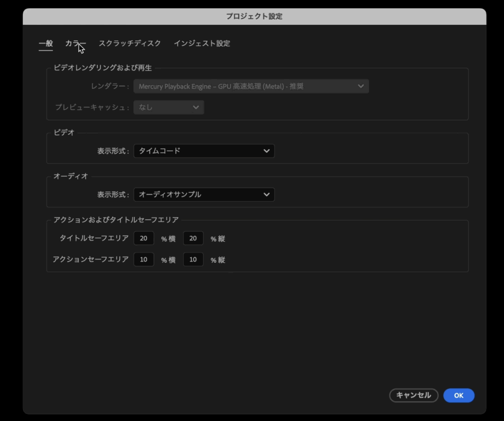The image size is (504, 421).
Task: Click the chevron arrow on タイムコード dropdown
Action: 266,151
